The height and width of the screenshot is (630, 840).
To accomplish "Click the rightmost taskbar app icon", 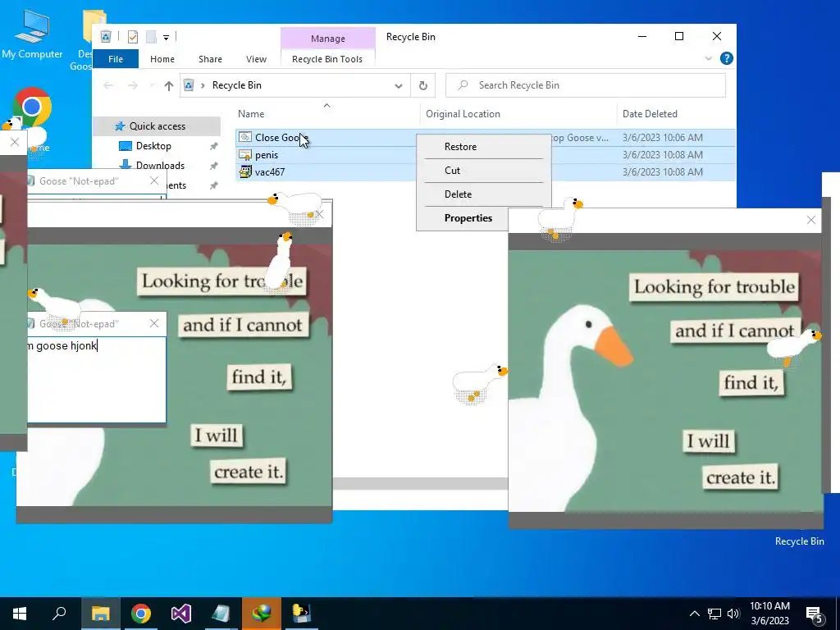I will click(301, 614).
